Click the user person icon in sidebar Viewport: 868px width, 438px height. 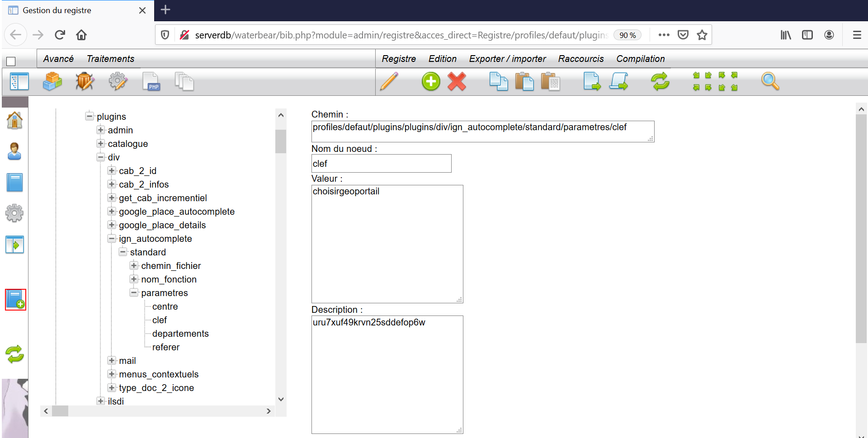pos(14,151)
